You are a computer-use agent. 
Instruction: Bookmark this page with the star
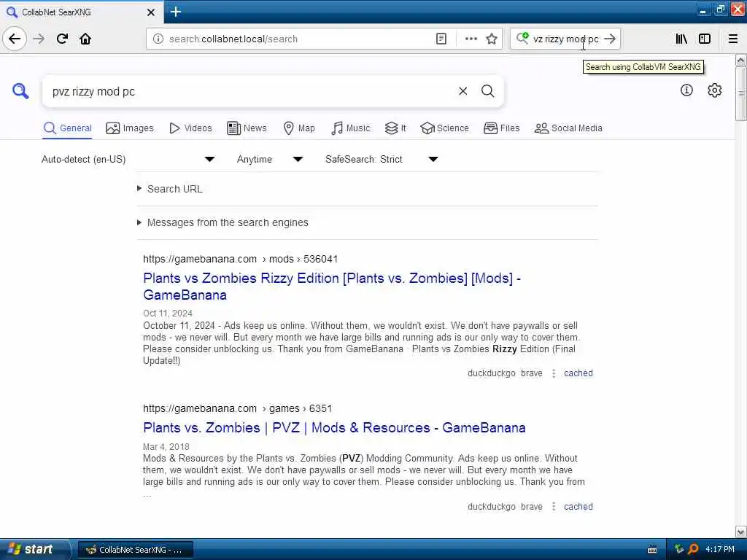pyautogui.click(x=492, y=39)
